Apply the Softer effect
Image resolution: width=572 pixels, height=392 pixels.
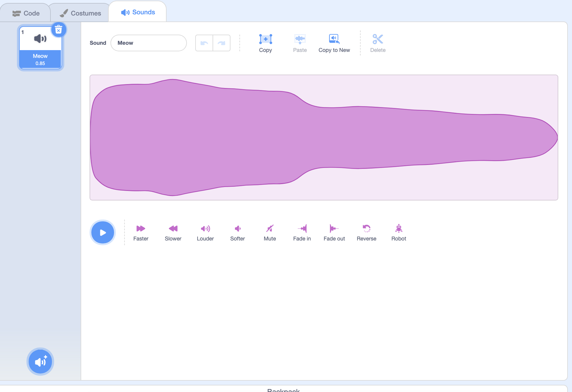pos(237,232)
